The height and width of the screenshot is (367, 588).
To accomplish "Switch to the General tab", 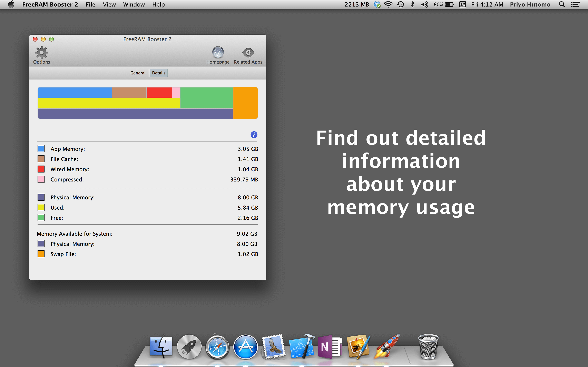I will (x=138, y=73).
